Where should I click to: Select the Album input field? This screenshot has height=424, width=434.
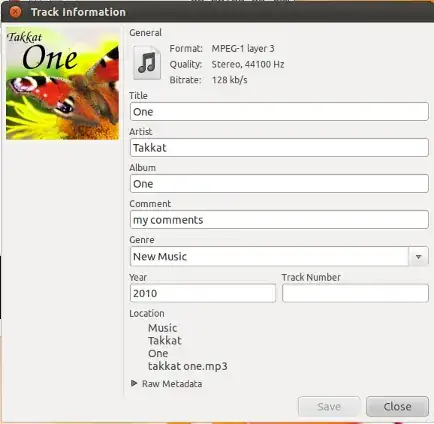point(279,184)
